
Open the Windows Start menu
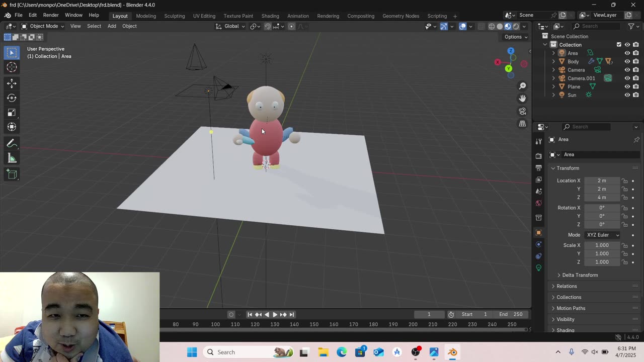(x=192, y=352)
